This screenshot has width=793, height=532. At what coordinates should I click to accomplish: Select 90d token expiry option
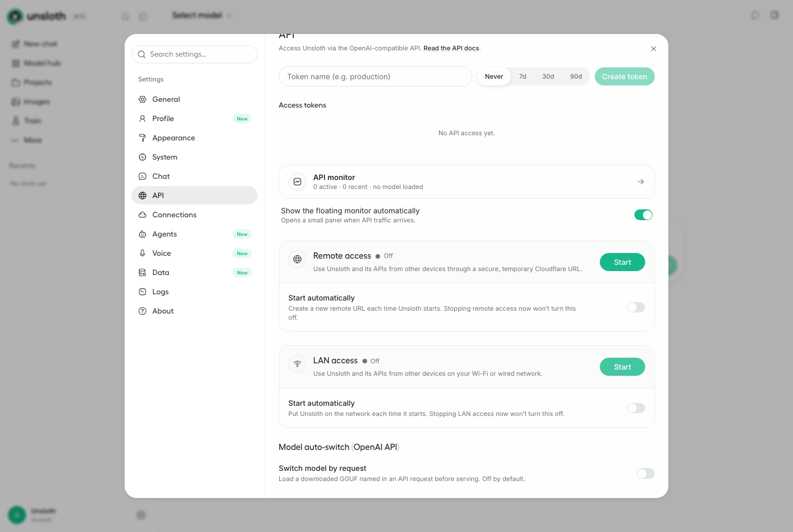[576, 76]
